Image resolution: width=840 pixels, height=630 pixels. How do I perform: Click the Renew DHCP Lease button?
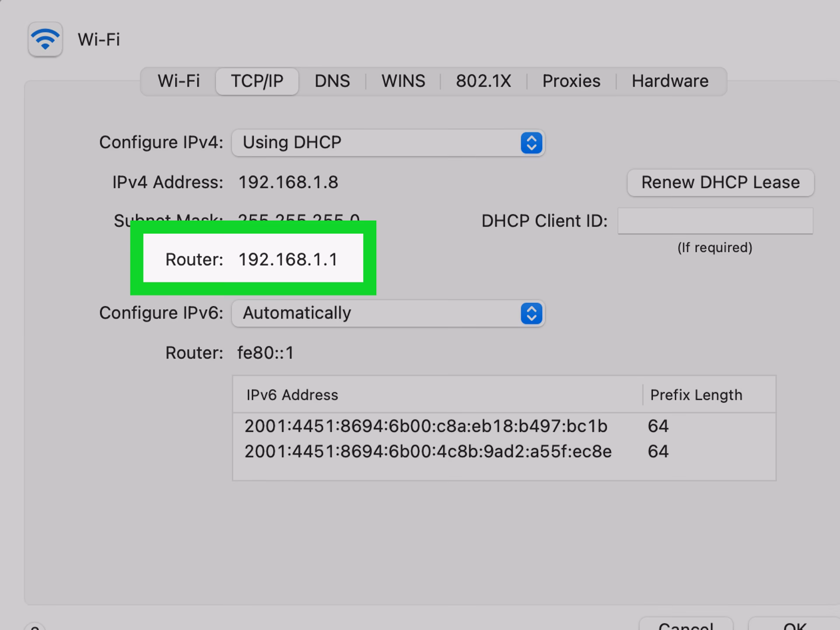[720, 182]
